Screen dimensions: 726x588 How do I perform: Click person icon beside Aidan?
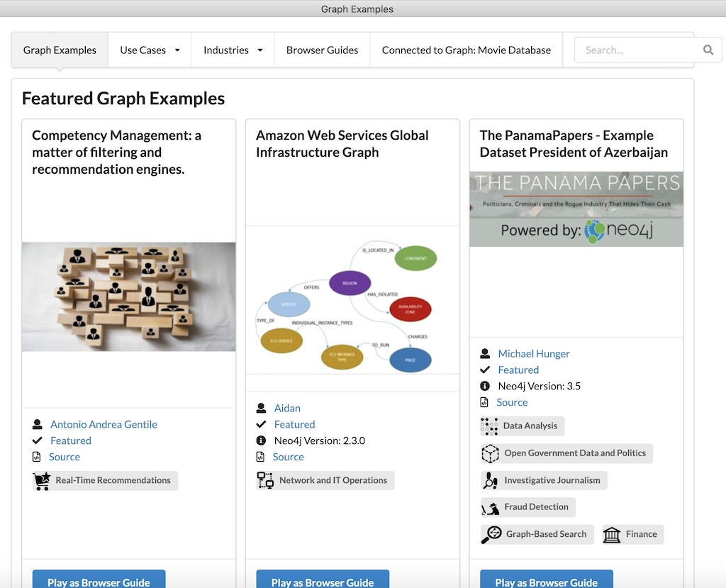pos(261,408)
